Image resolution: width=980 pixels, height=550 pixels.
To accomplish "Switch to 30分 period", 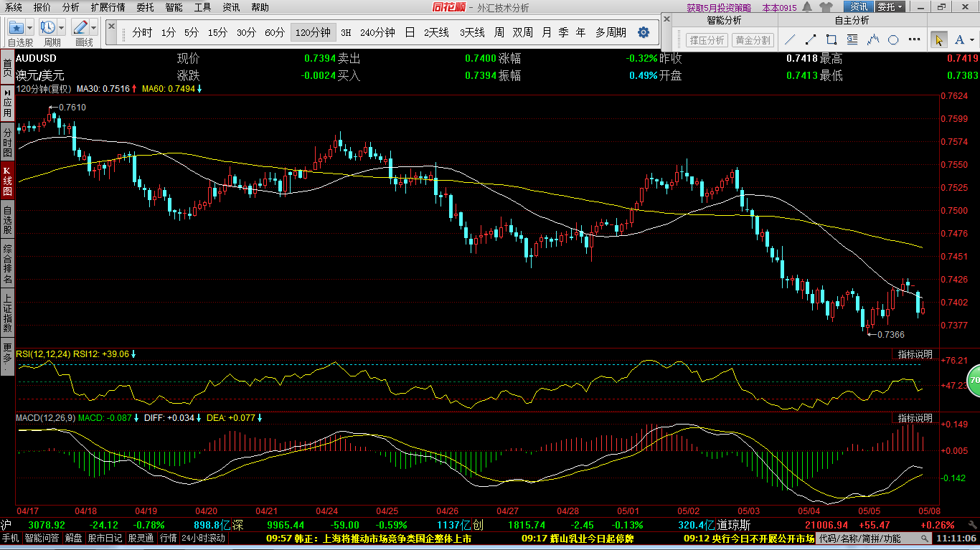I will tap(246, 32).
